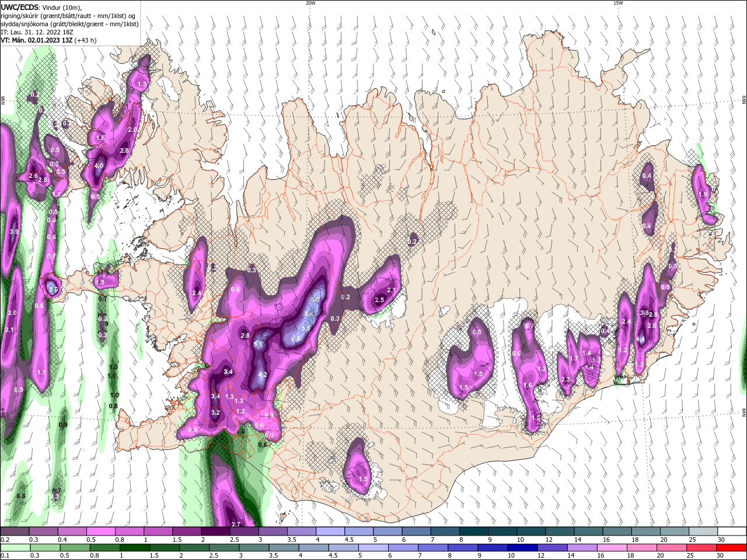Screen dimensions: 747x560
Task: Select top legend swatch between 1 and 1.5
Action: click(159, 531)
